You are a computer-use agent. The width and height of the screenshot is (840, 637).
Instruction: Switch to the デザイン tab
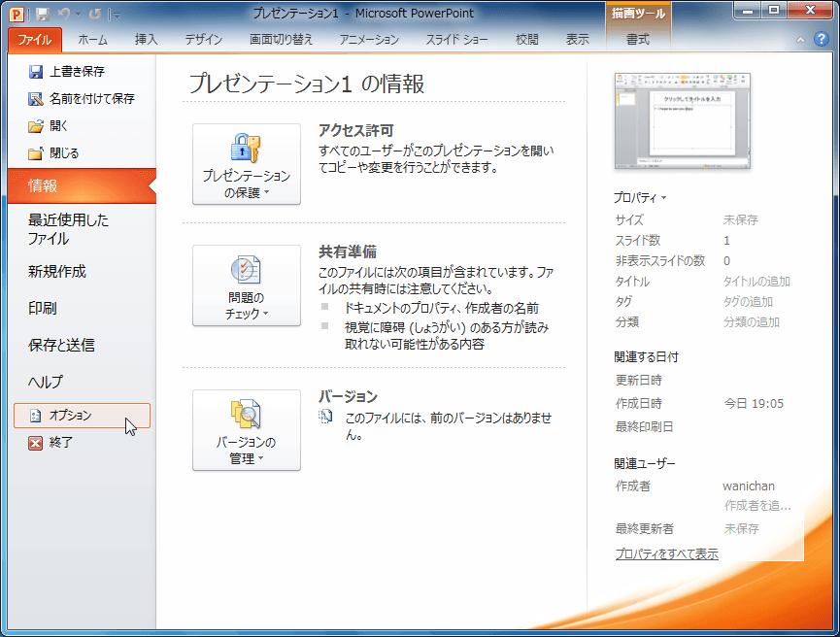pyautogui.click(x=204, y=40)
